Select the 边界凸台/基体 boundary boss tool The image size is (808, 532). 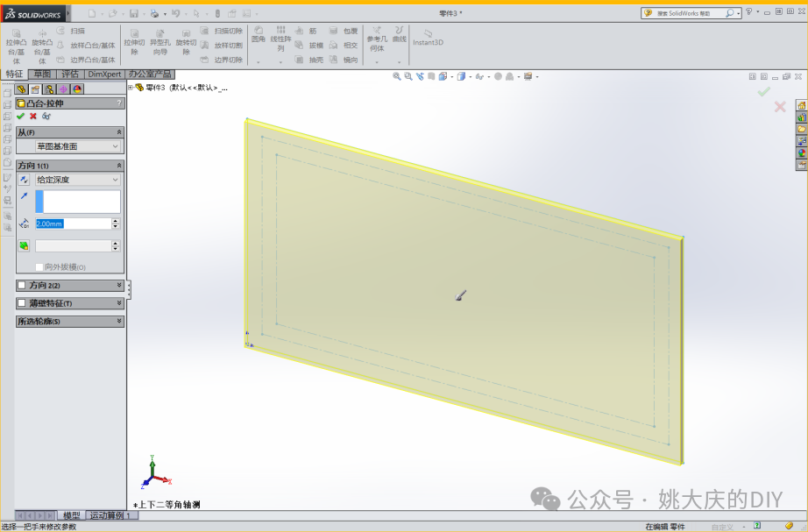tap(86, 60)
